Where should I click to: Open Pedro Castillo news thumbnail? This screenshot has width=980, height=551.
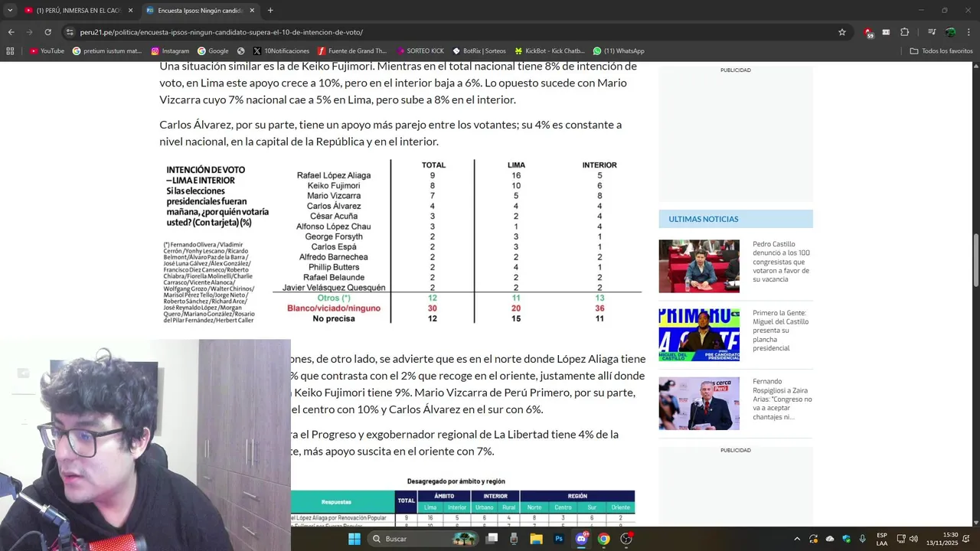[699, 266]
